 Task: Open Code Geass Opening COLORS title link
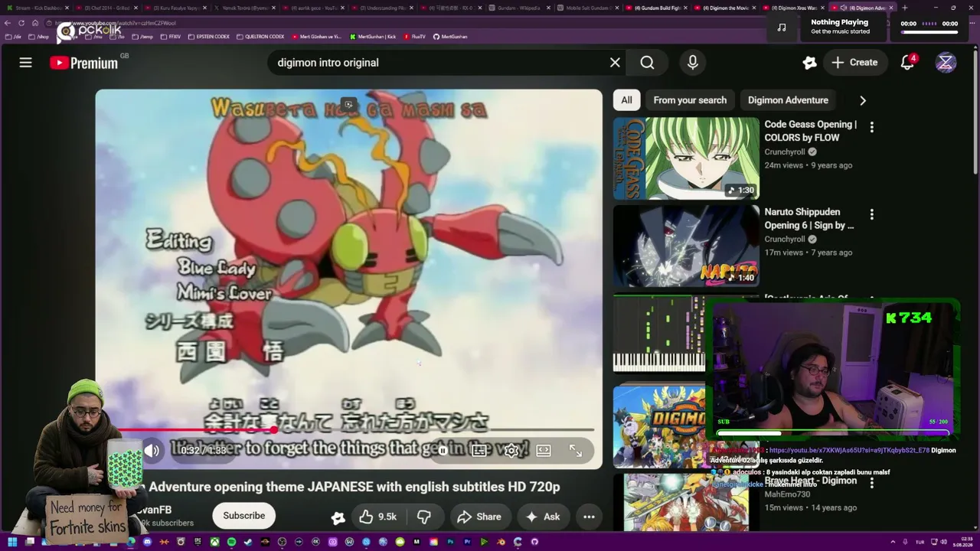(x=811, y=131)
